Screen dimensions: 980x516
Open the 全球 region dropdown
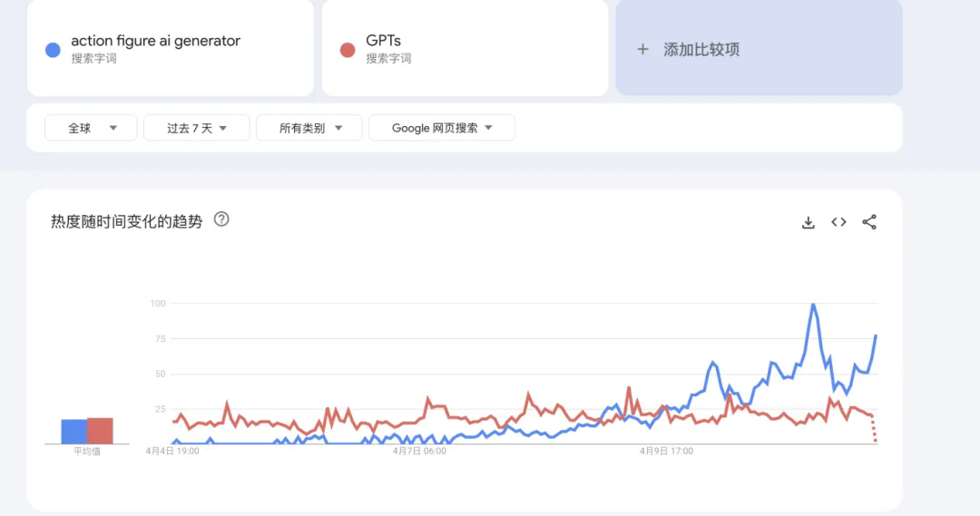[91, 128]
